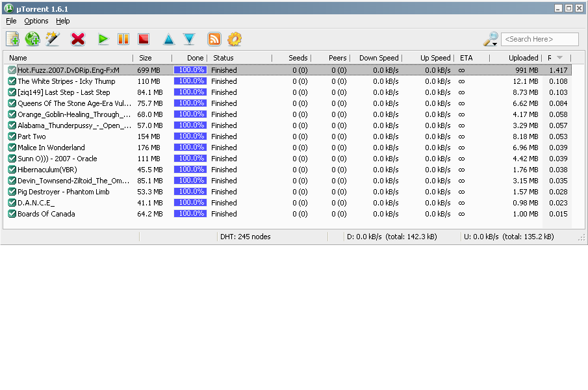This screenshot has width=588, height=390.
Task: Click status icon of Last Step torrent
Action: [x=12, y=92]
